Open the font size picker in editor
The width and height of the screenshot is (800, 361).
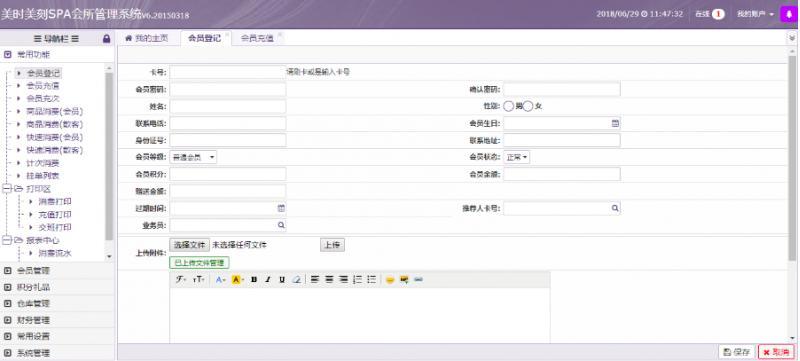198,279
